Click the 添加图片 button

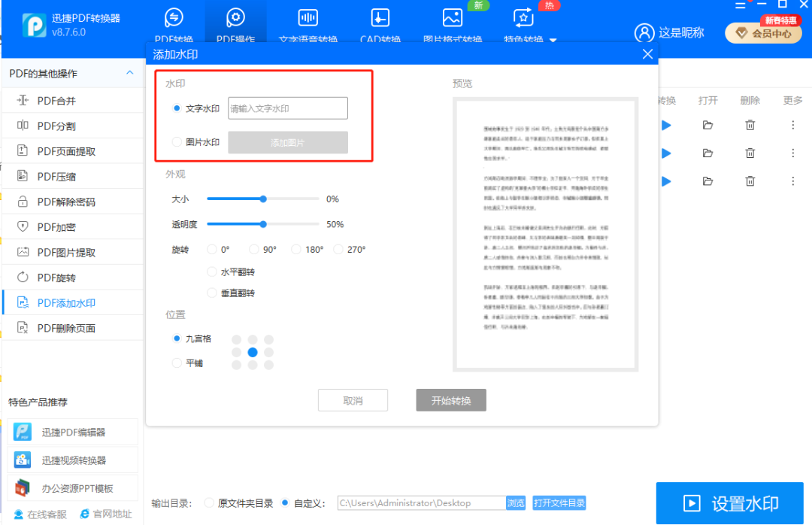[x=288, y=142]
